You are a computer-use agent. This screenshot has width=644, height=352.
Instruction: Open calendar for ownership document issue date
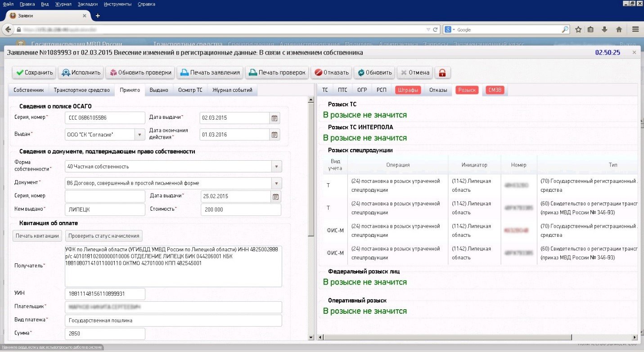[x=275, y=196]
